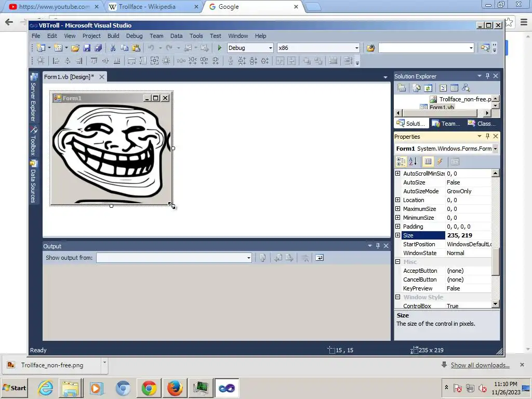Refresh the Solution Explorer
The image size is (532, 399).
pos(428,88)
